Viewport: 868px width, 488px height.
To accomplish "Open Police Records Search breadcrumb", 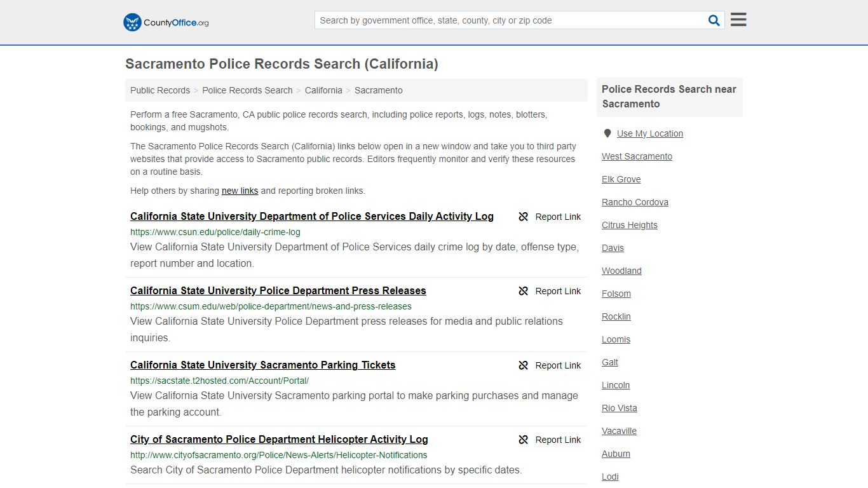I will (x=247, y=90).
